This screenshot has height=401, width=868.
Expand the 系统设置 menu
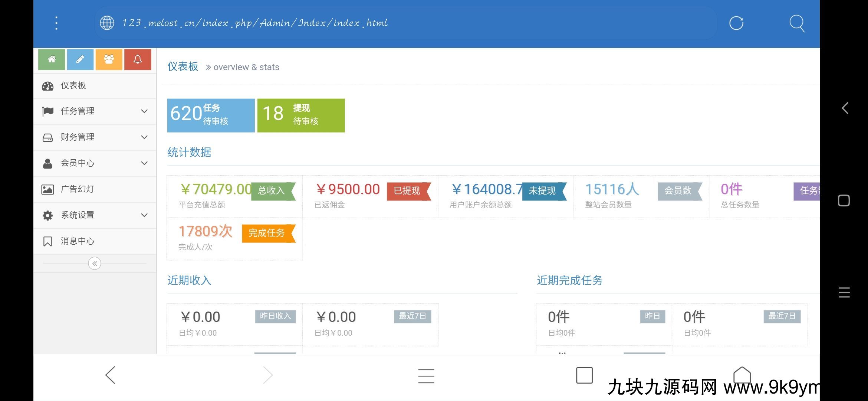pos(144,215)
